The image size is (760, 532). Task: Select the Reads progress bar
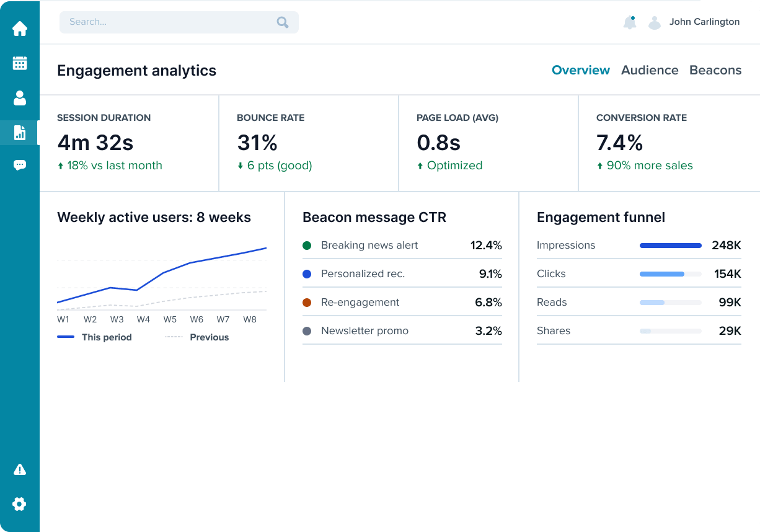point(671,303)
